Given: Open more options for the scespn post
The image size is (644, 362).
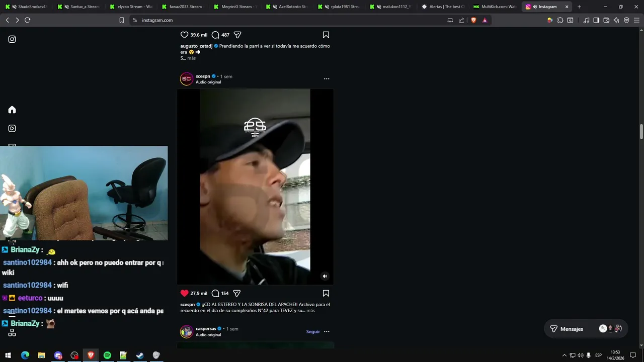Looking at the screenshot, I should [x=327, y=79].
